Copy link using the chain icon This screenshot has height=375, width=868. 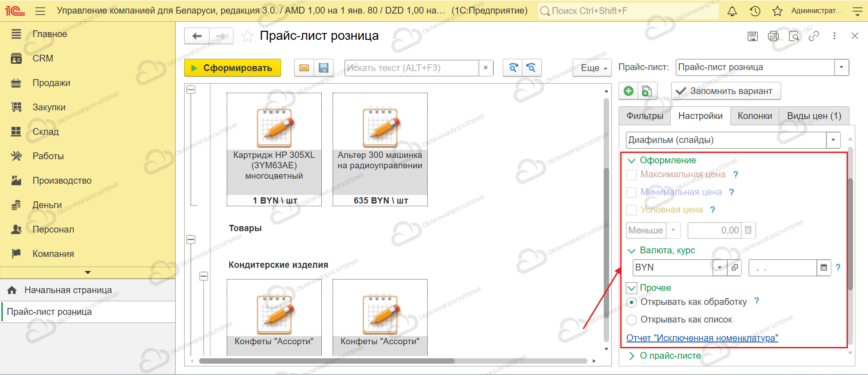click(814, 36)
